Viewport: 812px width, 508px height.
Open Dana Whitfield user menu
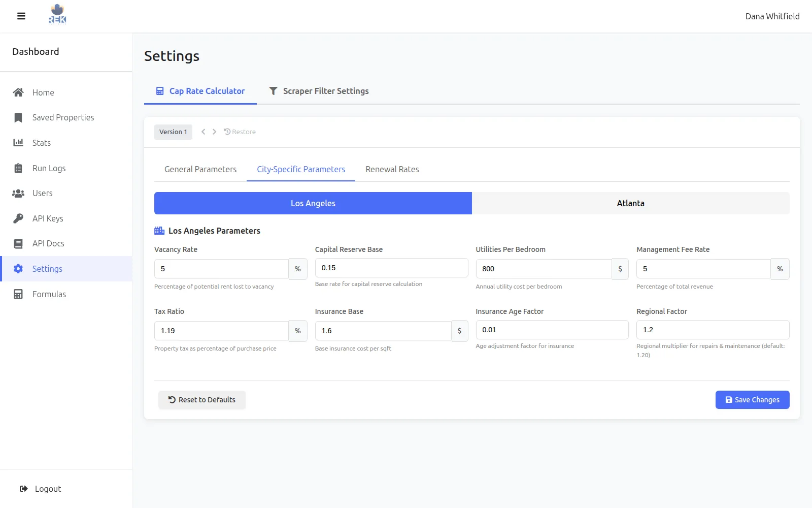pos(772,16)
